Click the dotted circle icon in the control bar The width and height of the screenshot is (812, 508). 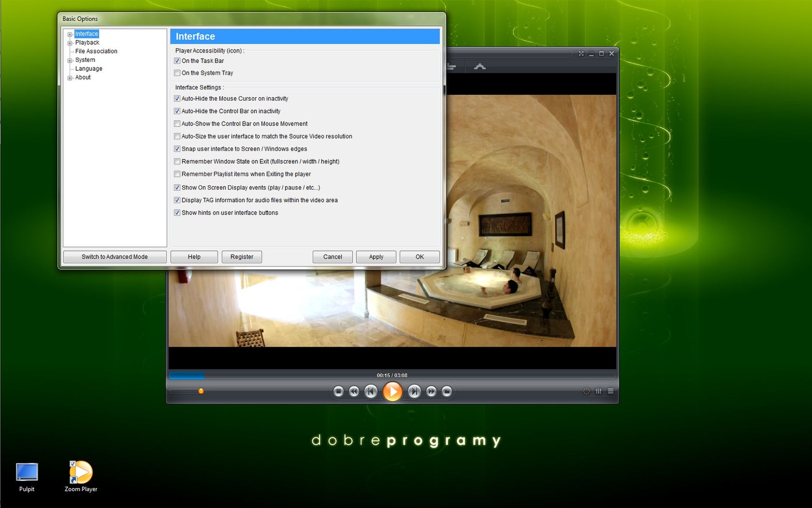(586, 391)
